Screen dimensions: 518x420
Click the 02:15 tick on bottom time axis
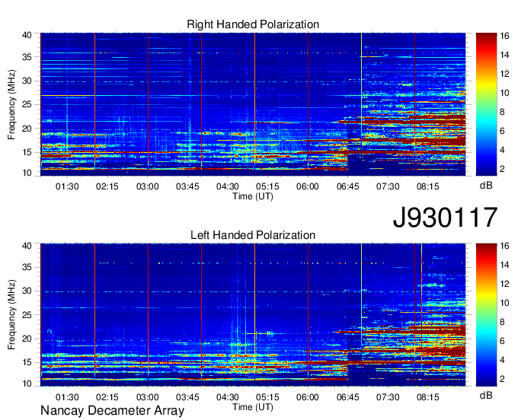[x=107, y=397]
